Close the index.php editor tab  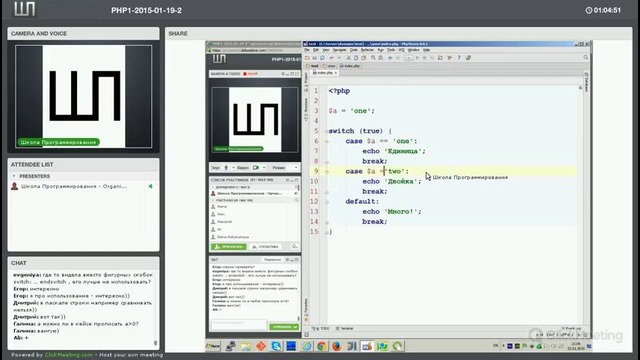[x=336, y=73]
